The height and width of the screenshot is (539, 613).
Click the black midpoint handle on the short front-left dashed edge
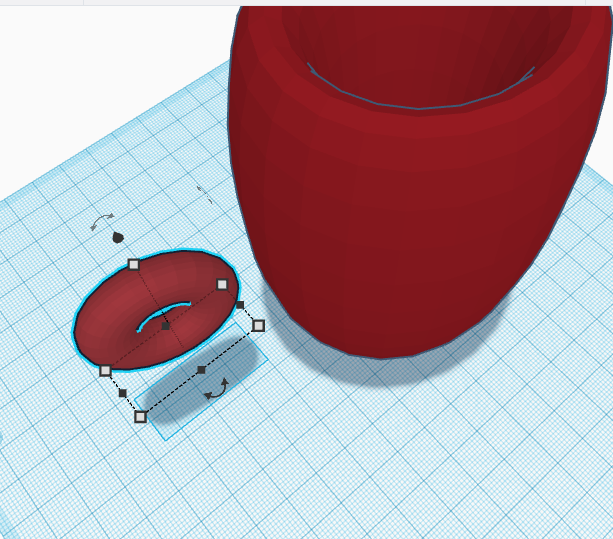(122, 393)
